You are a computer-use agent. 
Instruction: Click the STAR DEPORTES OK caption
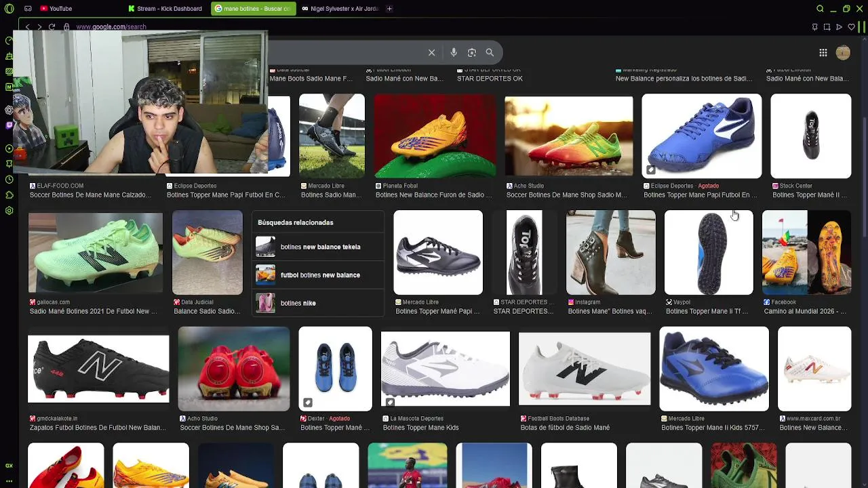point(490,79)
